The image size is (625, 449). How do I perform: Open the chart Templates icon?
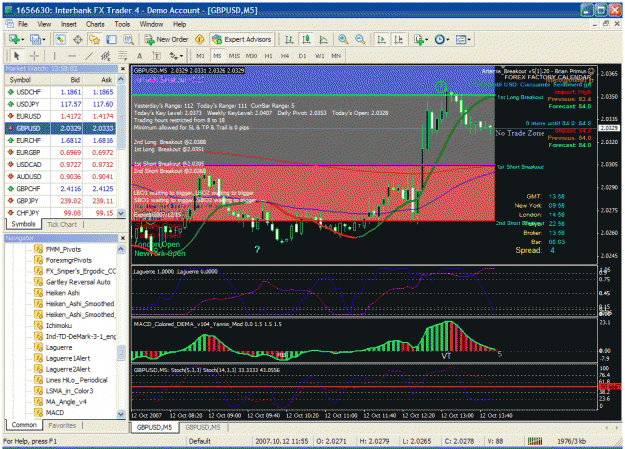(x=461, y=39)
